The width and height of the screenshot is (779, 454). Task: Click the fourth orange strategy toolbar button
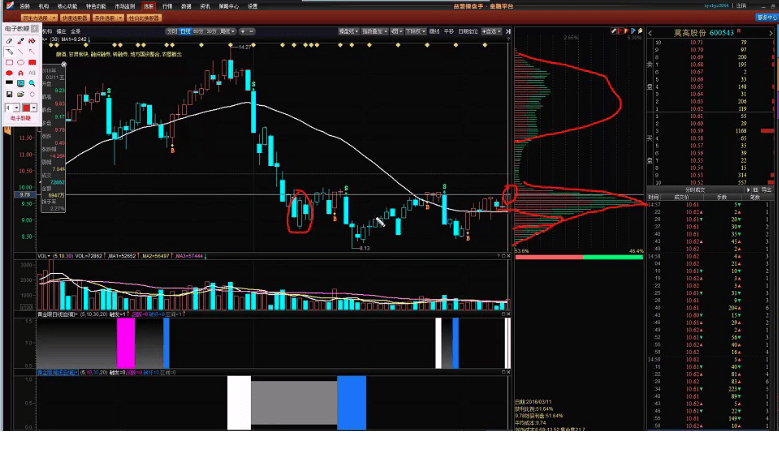144,18
